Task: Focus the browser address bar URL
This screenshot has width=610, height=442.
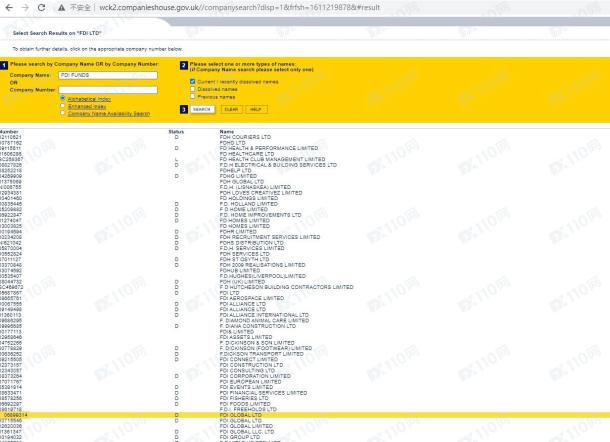Action: pos(239,7)
